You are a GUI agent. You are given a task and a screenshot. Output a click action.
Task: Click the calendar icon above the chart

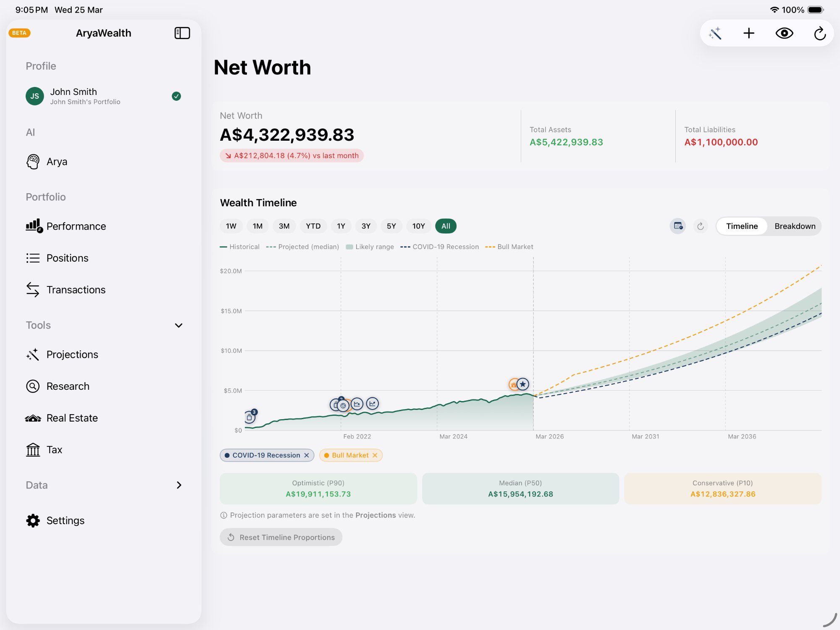click(677, 226)
